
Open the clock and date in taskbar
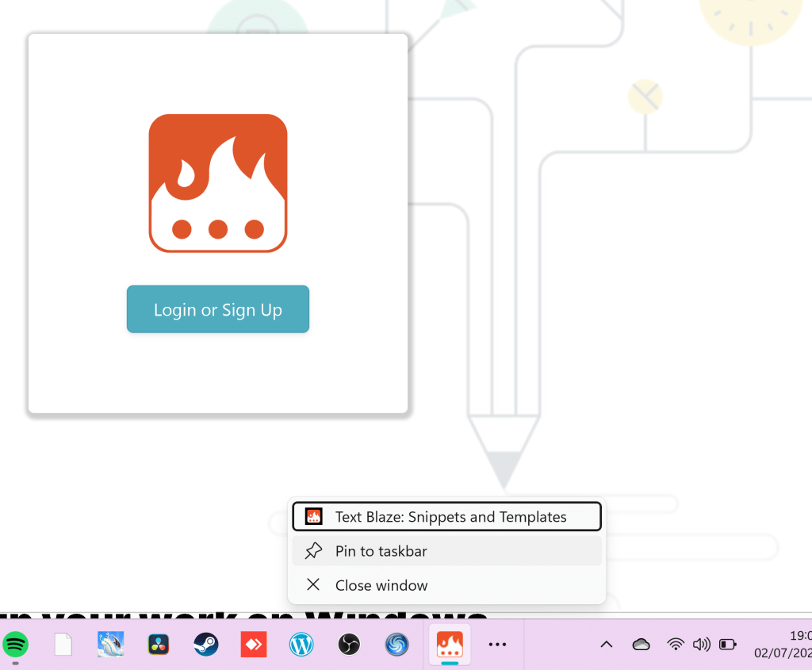click(x=783, y=645)
